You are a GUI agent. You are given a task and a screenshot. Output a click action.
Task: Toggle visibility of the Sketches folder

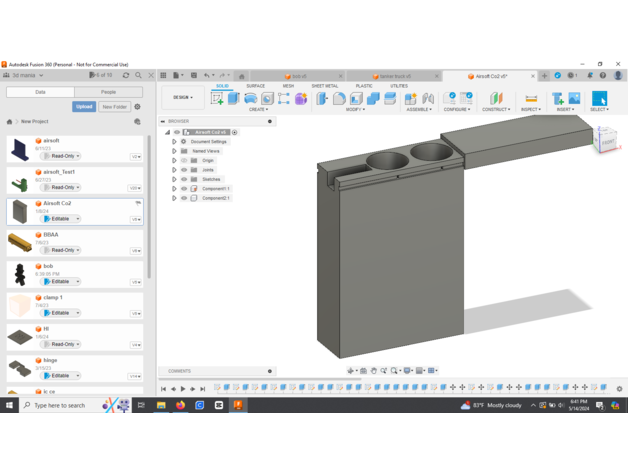tap(184, 179)
